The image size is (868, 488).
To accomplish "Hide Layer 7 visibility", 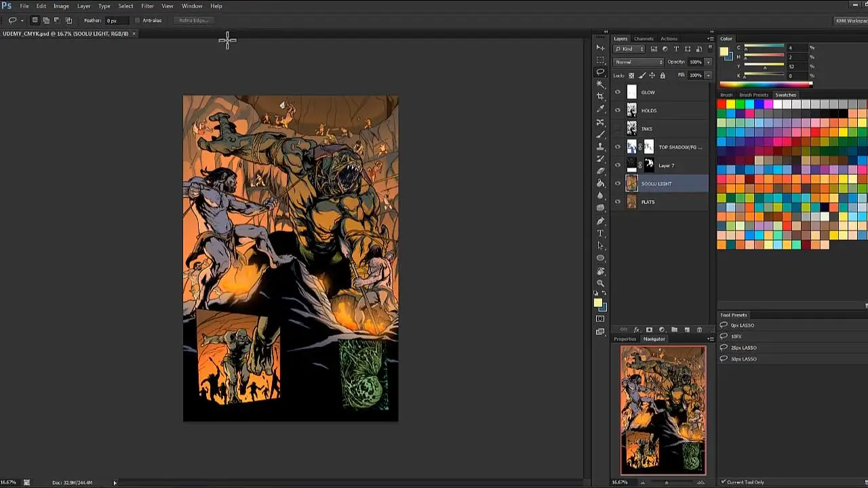I will (617, 165).
